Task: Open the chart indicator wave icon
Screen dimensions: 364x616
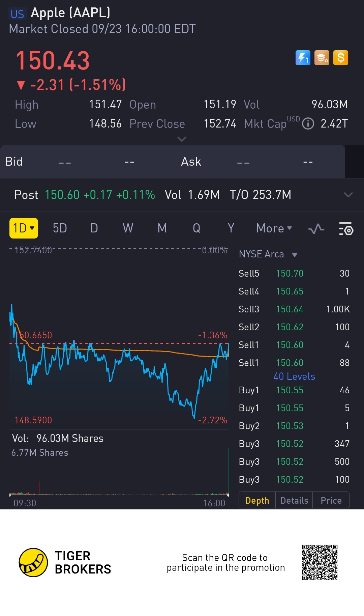Action: point(316,229)
